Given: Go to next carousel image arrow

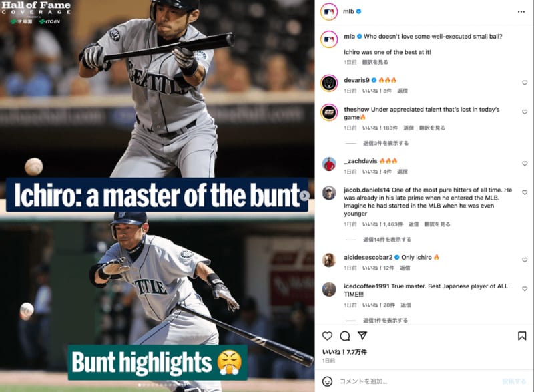Looking at the screenshot, I should pyautogui.click(x=304, y=196).
